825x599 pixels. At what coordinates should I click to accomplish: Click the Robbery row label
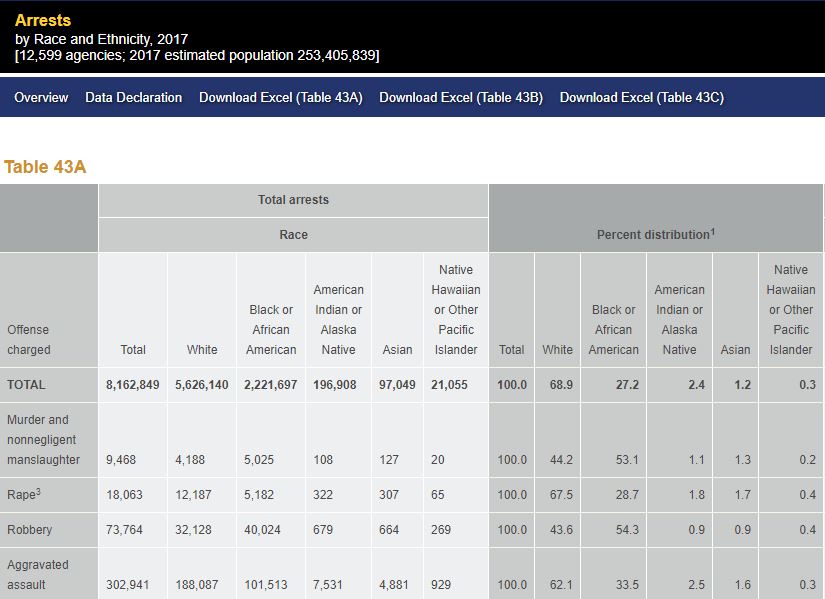[30, 530]
